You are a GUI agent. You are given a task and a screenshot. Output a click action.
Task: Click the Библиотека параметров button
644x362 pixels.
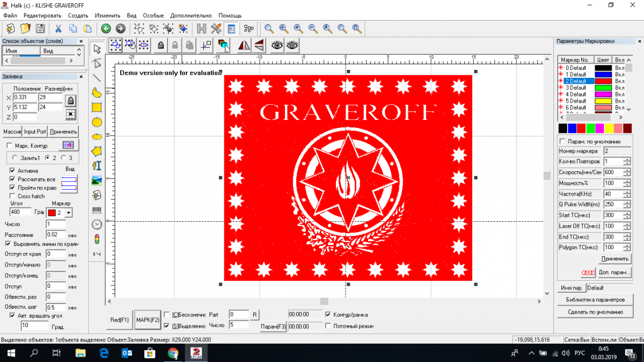tap(595, 300)
